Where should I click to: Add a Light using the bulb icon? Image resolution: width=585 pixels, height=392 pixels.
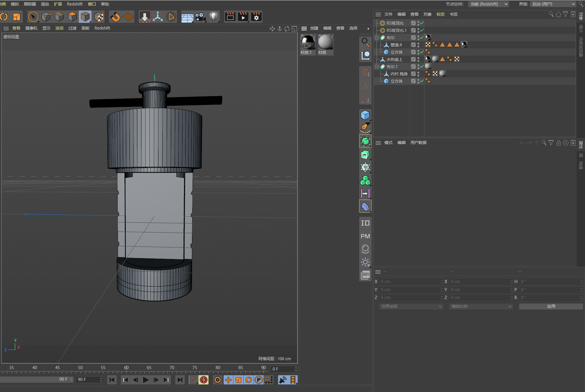pos(213,17)
